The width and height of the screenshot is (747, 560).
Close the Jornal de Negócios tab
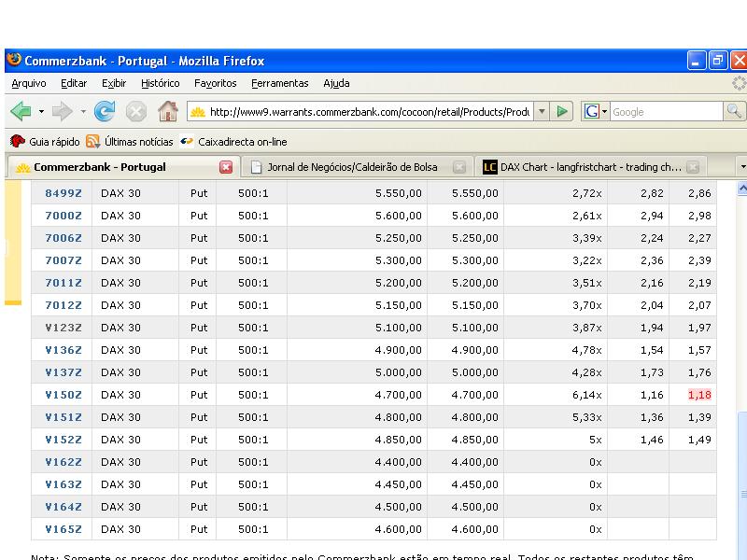458,167
